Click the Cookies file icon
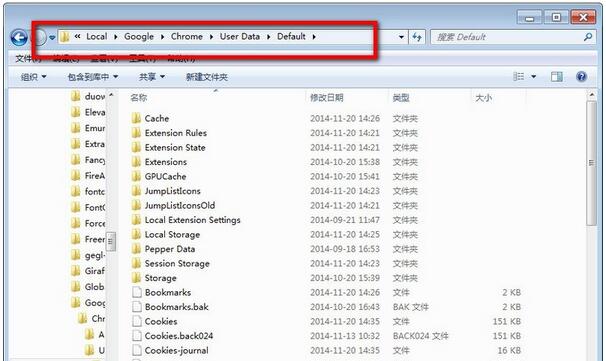 (x=136, y=321)
